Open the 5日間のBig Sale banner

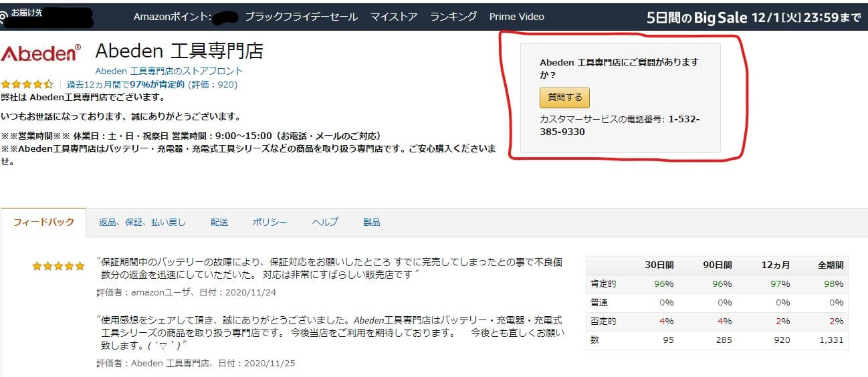[754, 18]
